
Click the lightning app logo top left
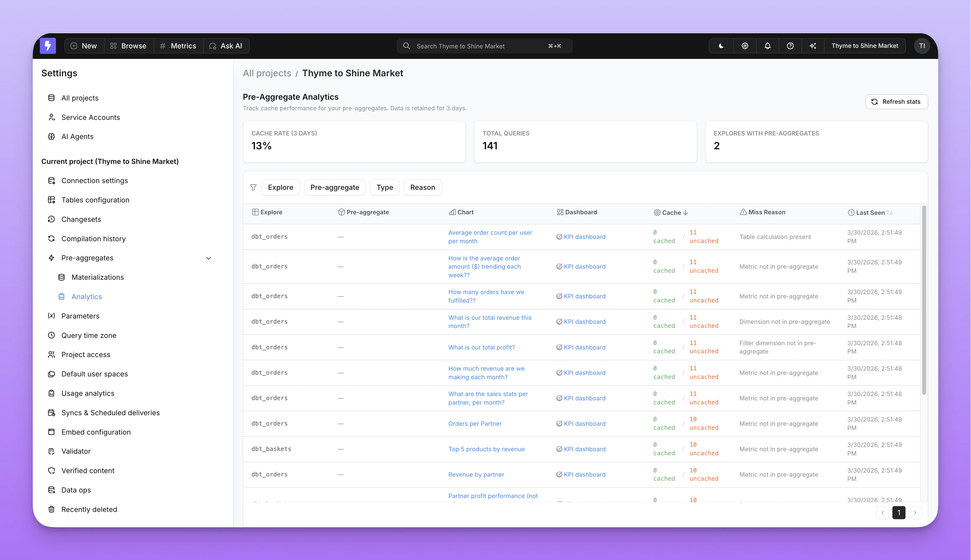[48, 46]
